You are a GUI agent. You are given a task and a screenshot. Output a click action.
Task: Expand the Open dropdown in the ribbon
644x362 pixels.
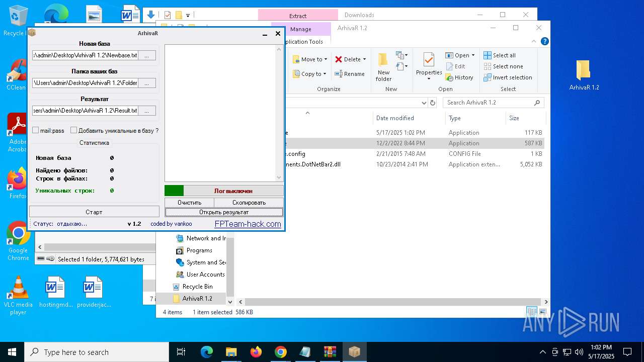coord(473,55)
